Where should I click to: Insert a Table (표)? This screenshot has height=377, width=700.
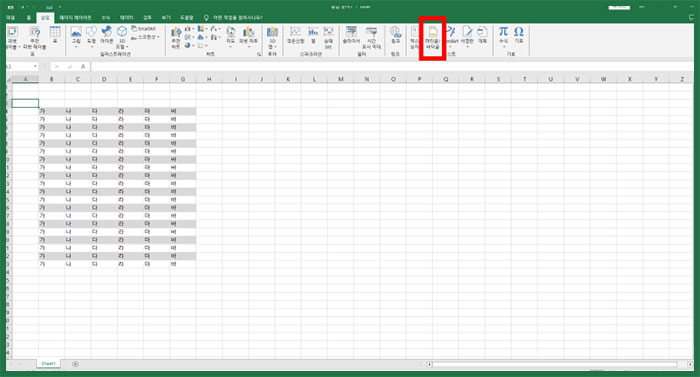pyautogui.click(x=55, y=35)
